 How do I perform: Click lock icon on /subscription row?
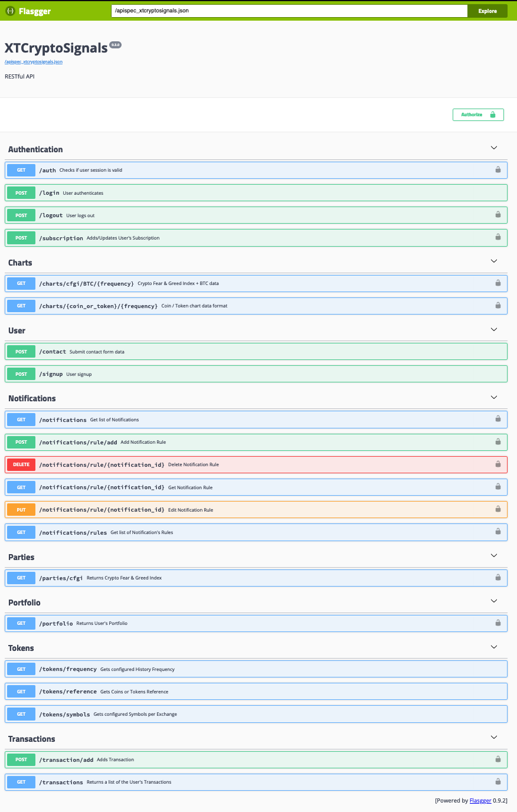click(498, 237)
